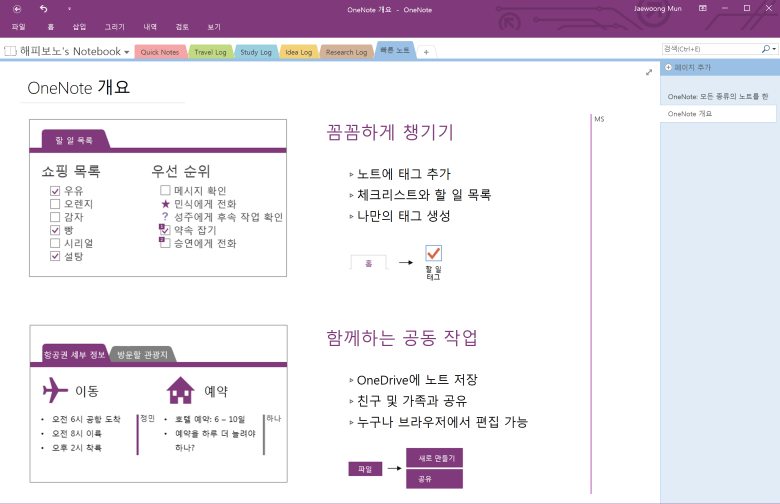Open the 삽입 ribbon tab
This screenshot has width=780, height=504.
(79, 27)
